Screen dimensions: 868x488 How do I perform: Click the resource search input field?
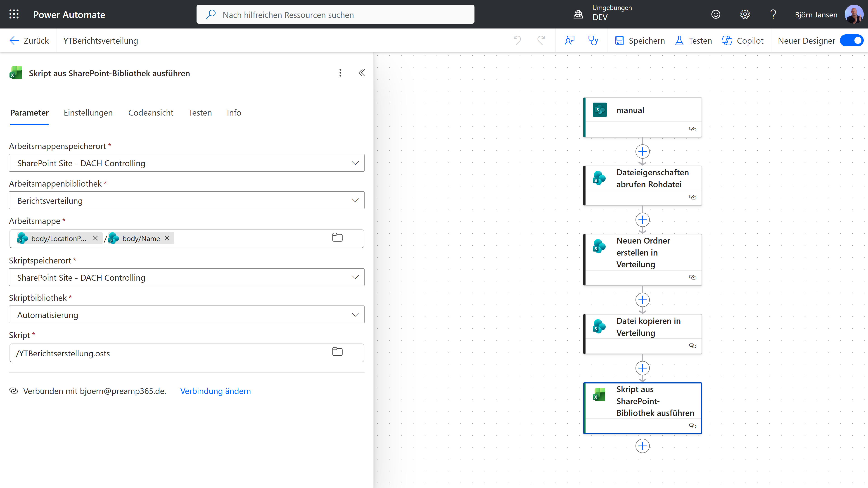[335, 14]
